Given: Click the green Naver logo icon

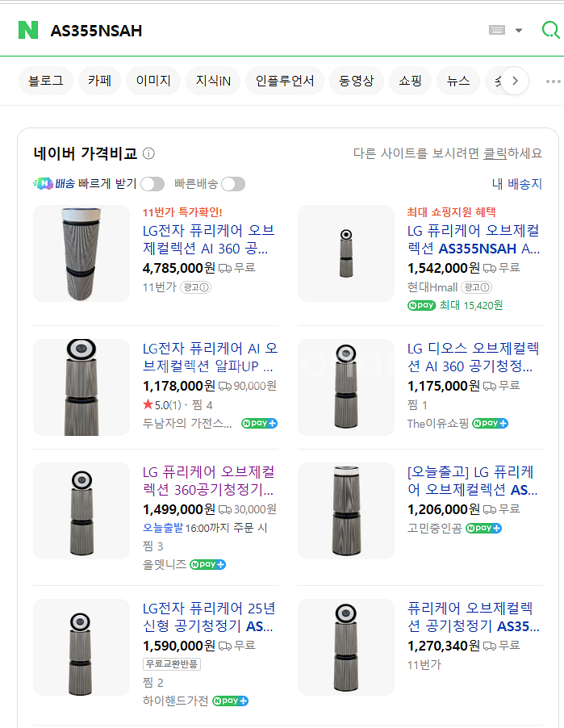Looking at the screenshot, I should pos(28,30).
